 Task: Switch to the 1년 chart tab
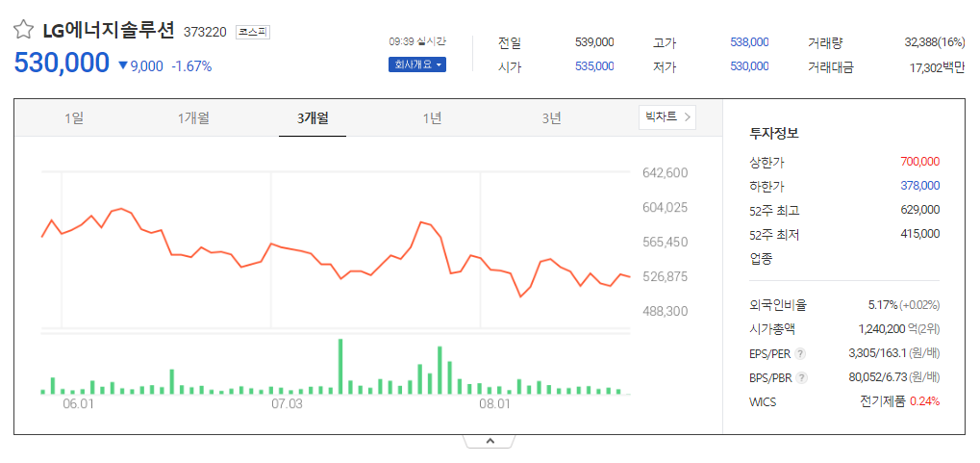[x=432, y=118]
